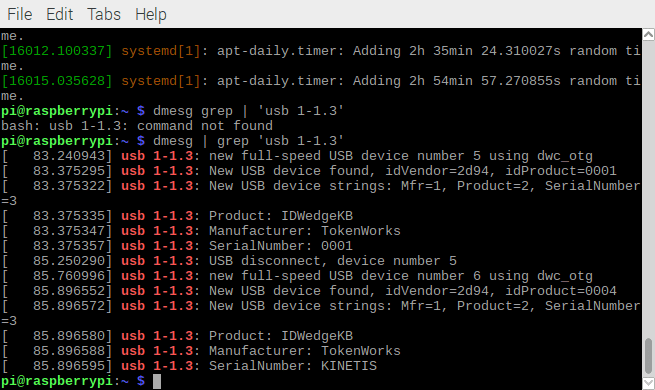Click the timestamp [16012.100337]
The width and height of the screenshot is (655, 390).
57,51
